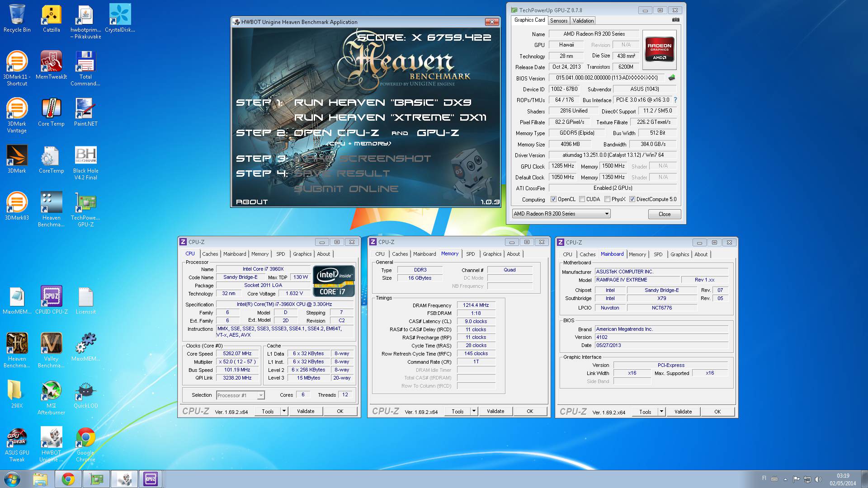Viewport: 868px width, 488px height.
Task: Expand Tools arrow in Memory tab window
Action: pos(474,411)
